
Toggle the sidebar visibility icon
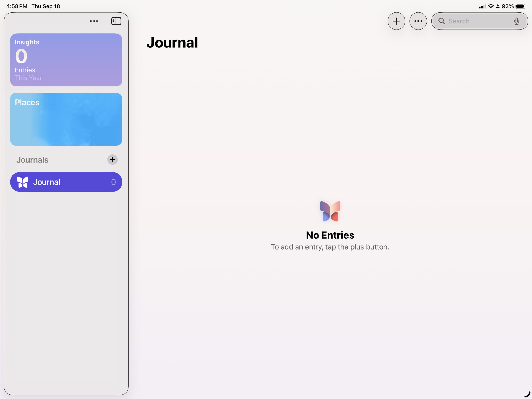tap(116, 21)
